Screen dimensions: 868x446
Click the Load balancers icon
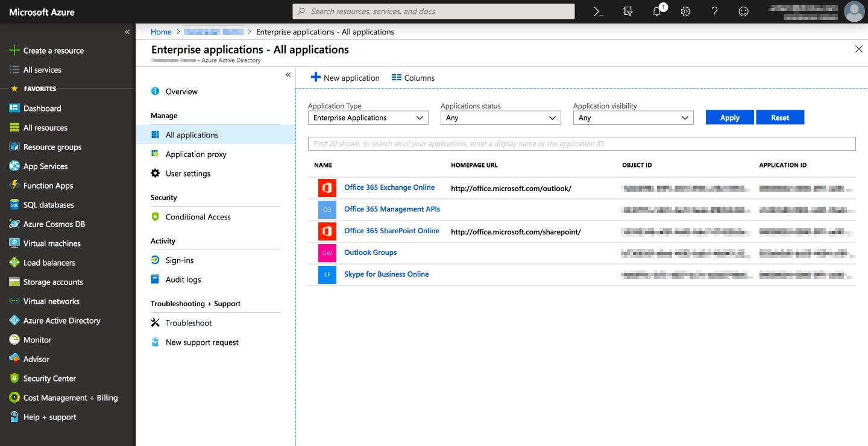pyautogui.click(x=14, y=263)
